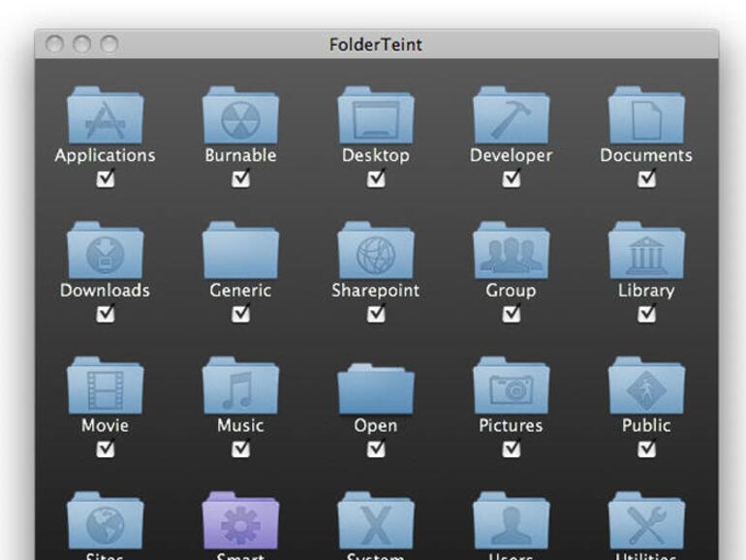The image size is (746, 560).
Task: Click the "Downloads" label text
Action: (x=106, y=291)
